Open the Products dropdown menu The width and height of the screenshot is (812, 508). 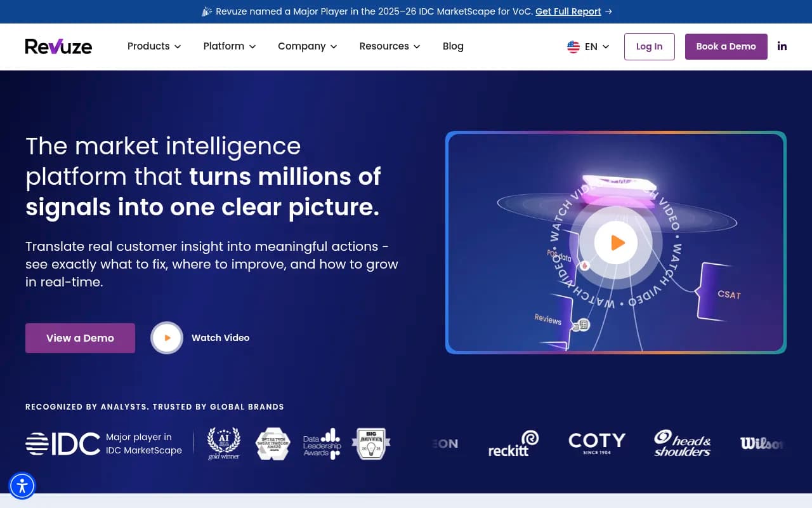coord(154,46)
